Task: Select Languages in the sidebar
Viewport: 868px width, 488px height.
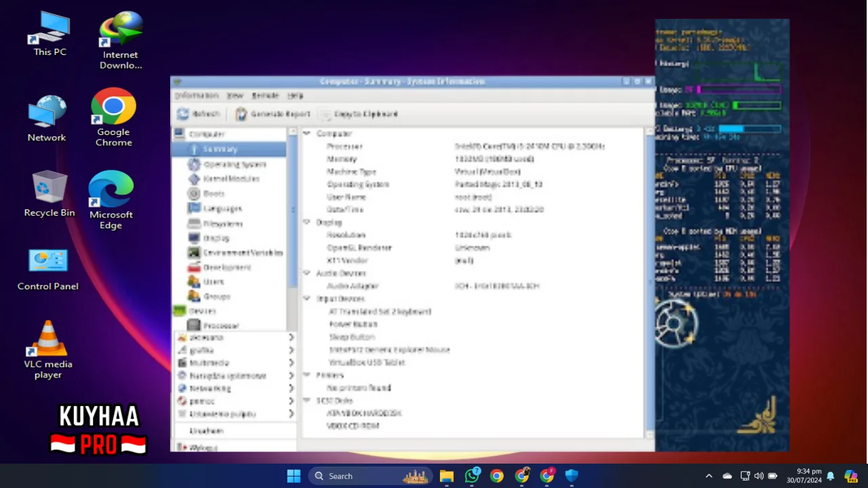Action: click(x=215, y=209)
